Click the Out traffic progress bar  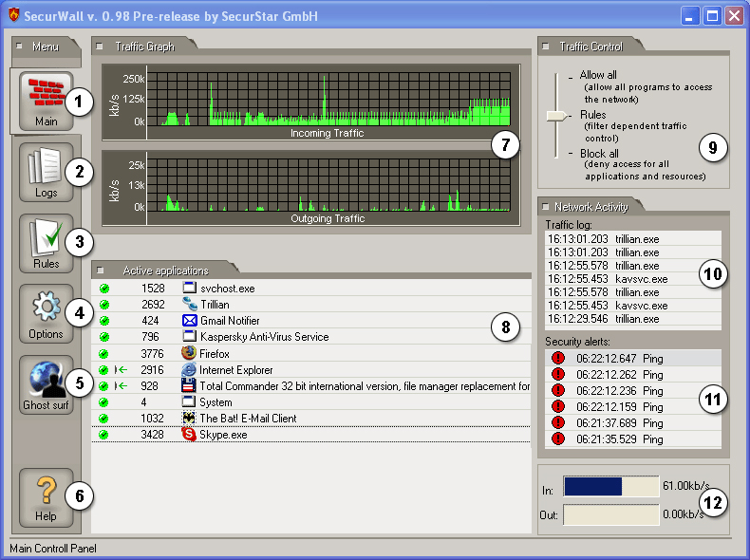click(611, 515)
